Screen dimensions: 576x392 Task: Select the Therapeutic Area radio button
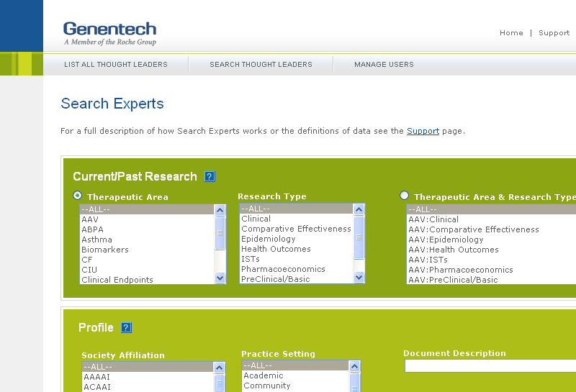coord(78,196)
